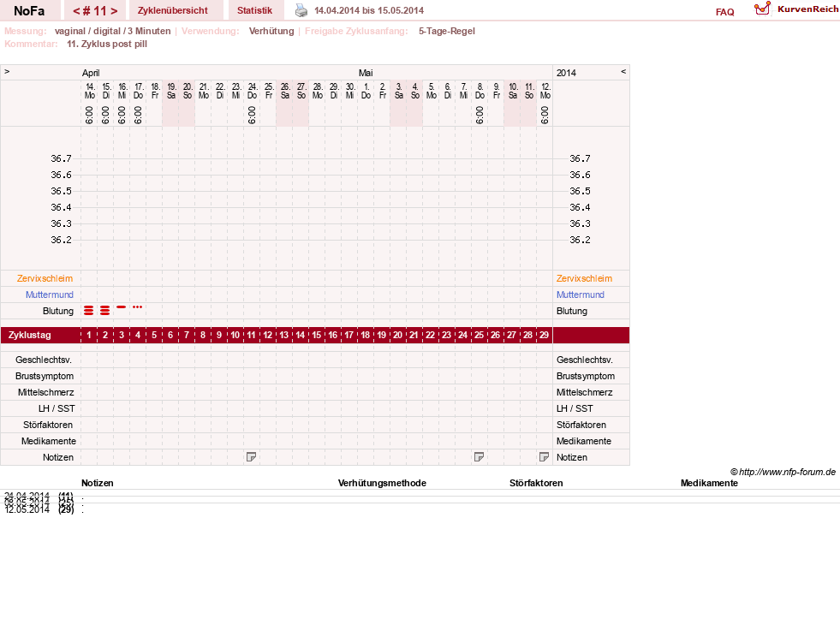Click the right Störfaktoren row label
Image resolution: width=840 pixels, height=619 pixels.
[581, 425]
